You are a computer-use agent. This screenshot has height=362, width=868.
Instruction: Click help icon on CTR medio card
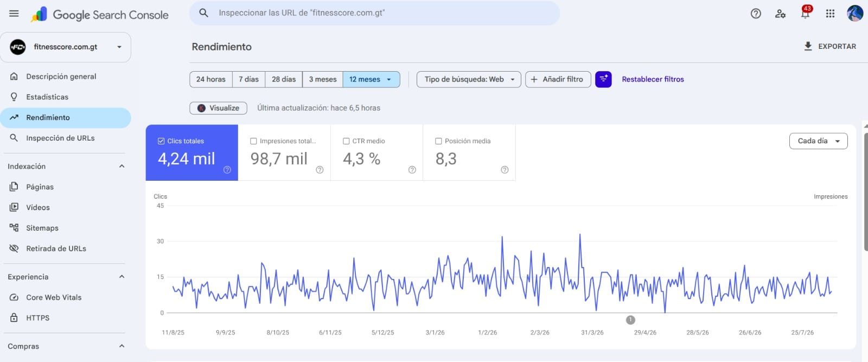pos(412,170)
